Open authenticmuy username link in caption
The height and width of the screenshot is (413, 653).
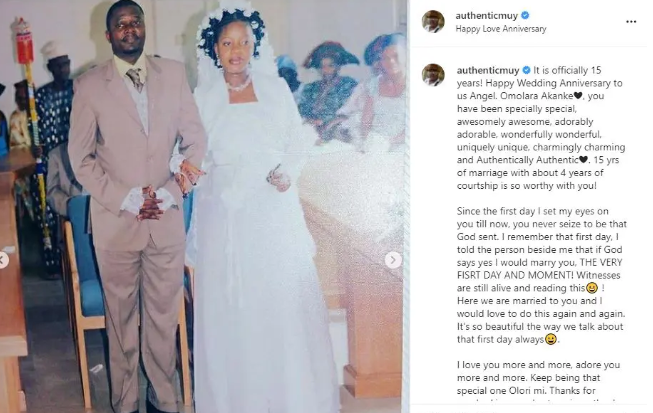coord(488,70)
